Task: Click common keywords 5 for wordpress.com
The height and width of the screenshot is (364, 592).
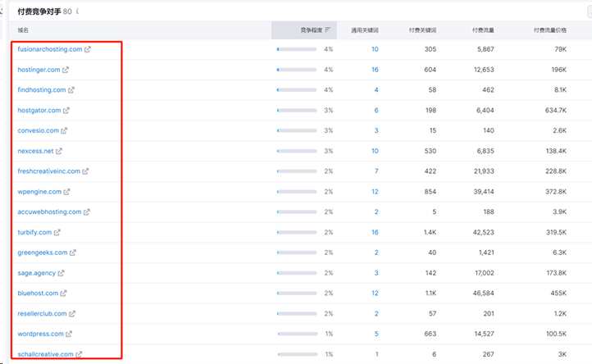Action: coord(376,334)
